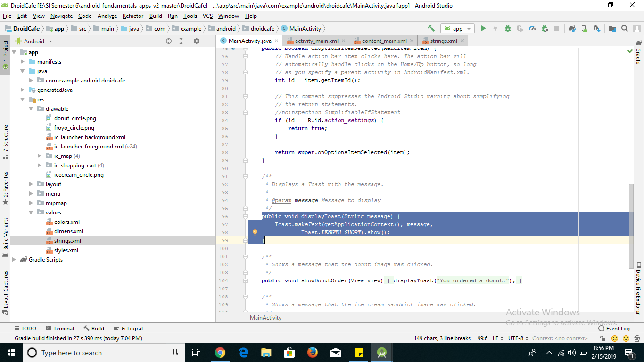Viewport: 644px width, 362px height.
Task: Click the Search Everywhere magnifier icon
Action: tap(625, 28)
